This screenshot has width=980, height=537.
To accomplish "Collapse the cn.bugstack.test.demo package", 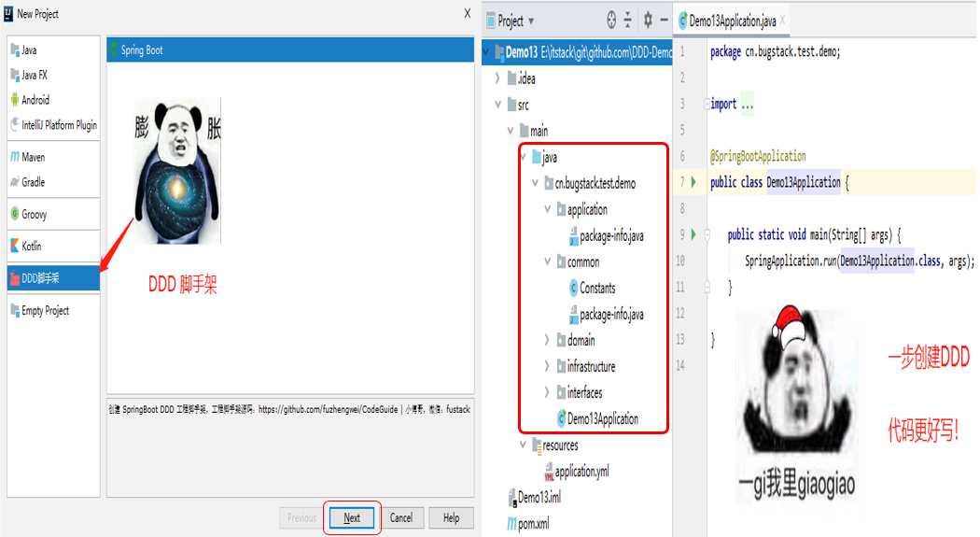I will tap(535, 183).
